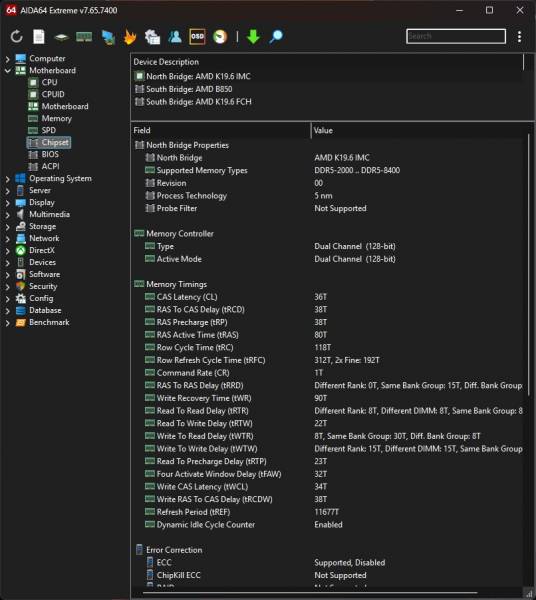Image resolution: width=536 pixels, height=600 pixels.
Task: Select the CPUID tree item
Action: click(x=46, y=95)
